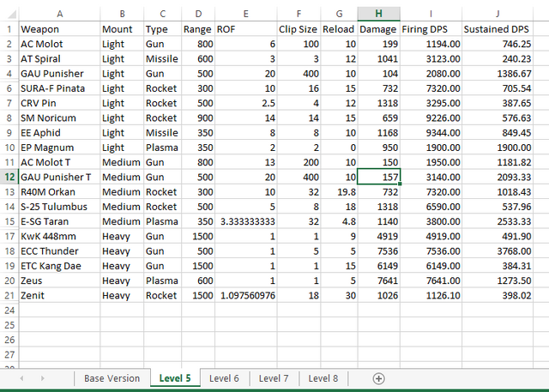This screenshot has width=549, height=392.
Task: Select the Level 5 sheet tab
Action: (175, 378)
